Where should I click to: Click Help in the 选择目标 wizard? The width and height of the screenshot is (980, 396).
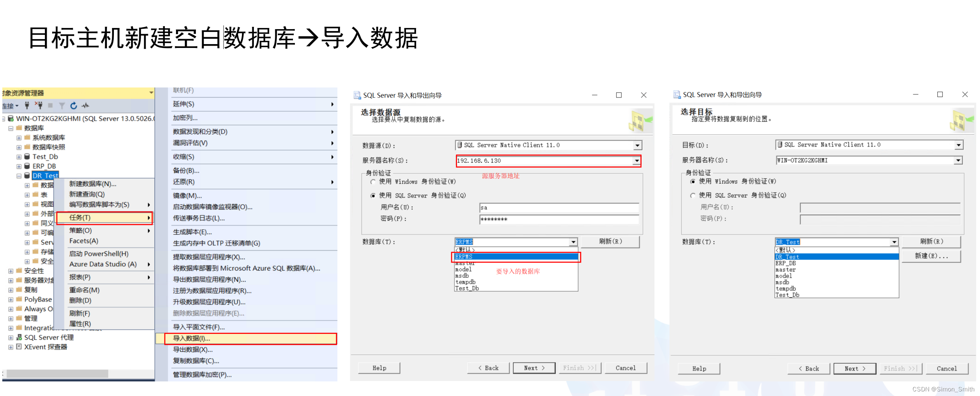click(699, 369)
